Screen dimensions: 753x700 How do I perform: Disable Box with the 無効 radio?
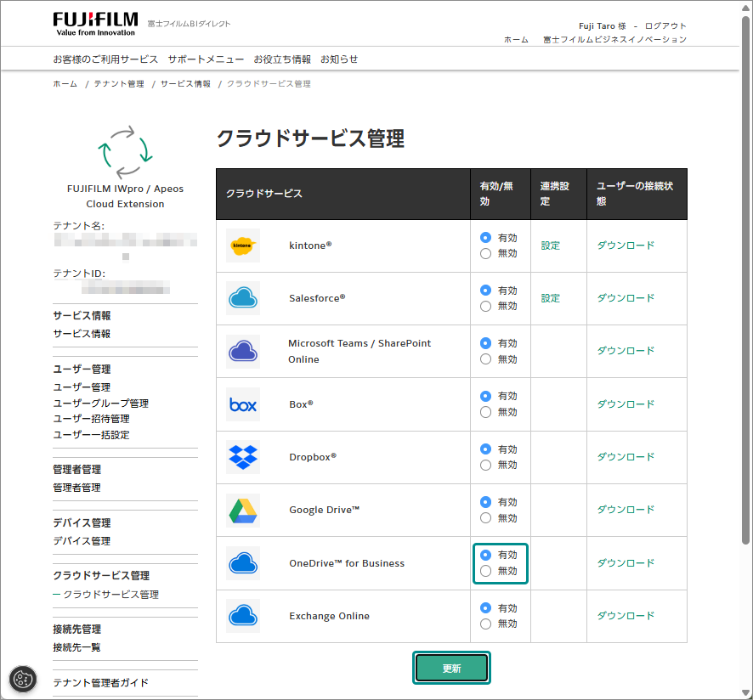tap(485, 412)
